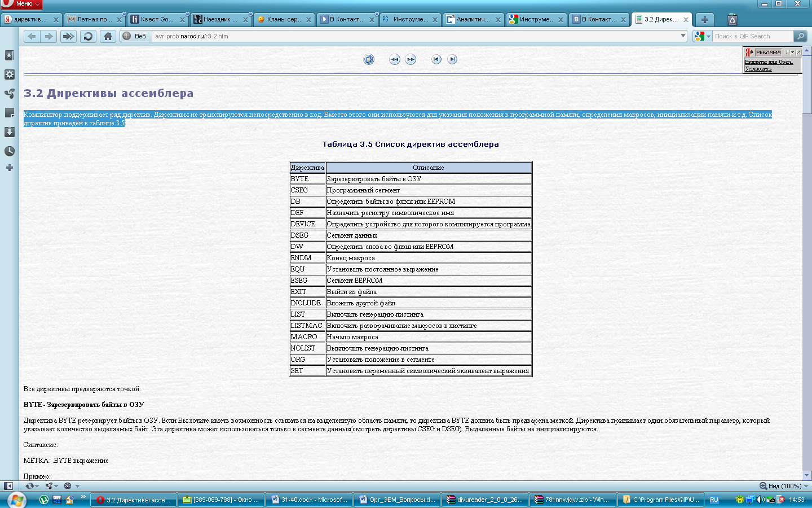The height and width of the screenshot is (508, 812).
Task: Toggle the sidebar panel button in status bar
Action: (8, 486)
